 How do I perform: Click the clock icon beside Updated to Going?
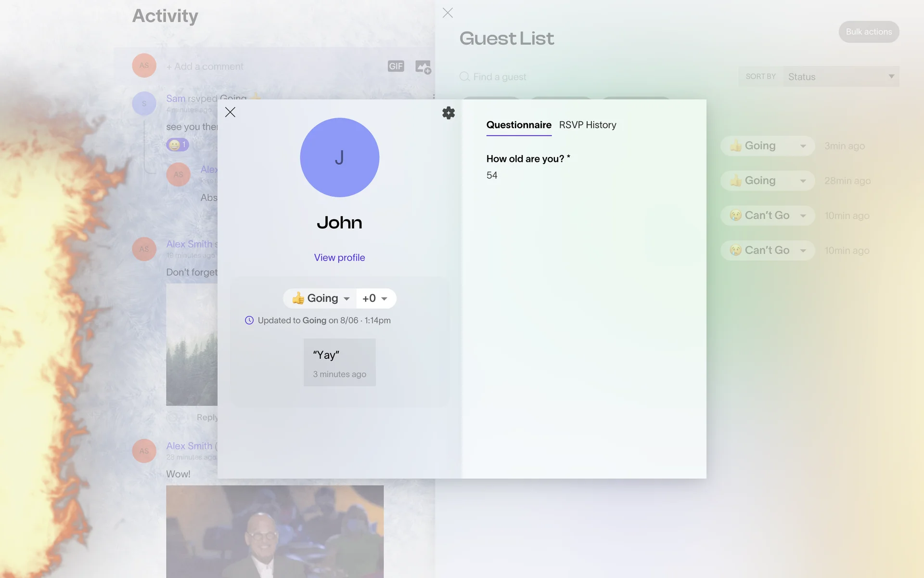(249, 320)
